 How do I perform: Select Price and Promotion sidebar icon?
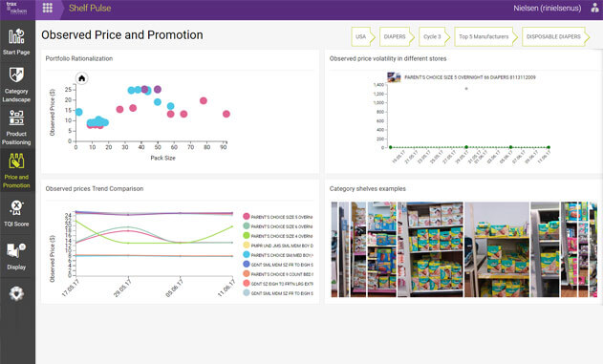click(16, 170)
